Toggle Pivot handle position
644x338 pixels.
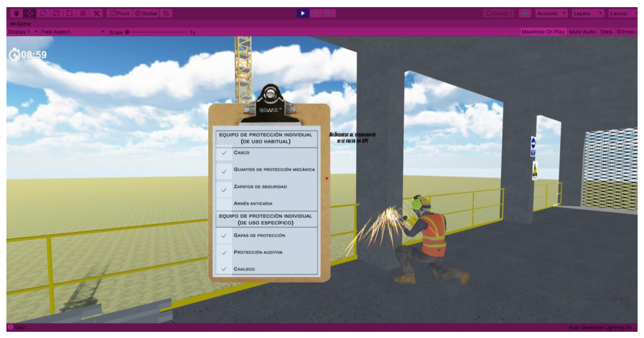point(120,13)
